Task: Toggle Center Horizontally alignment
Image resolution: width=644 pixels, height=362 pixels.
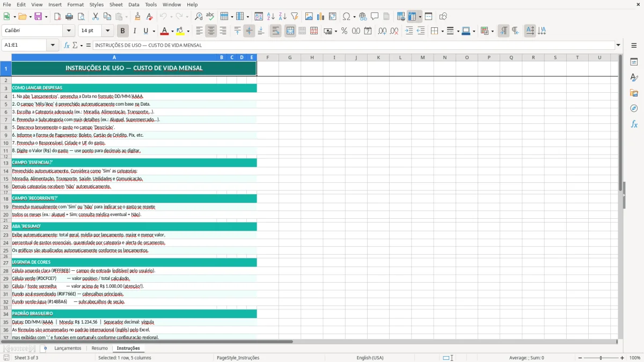Action: [211, 31]
